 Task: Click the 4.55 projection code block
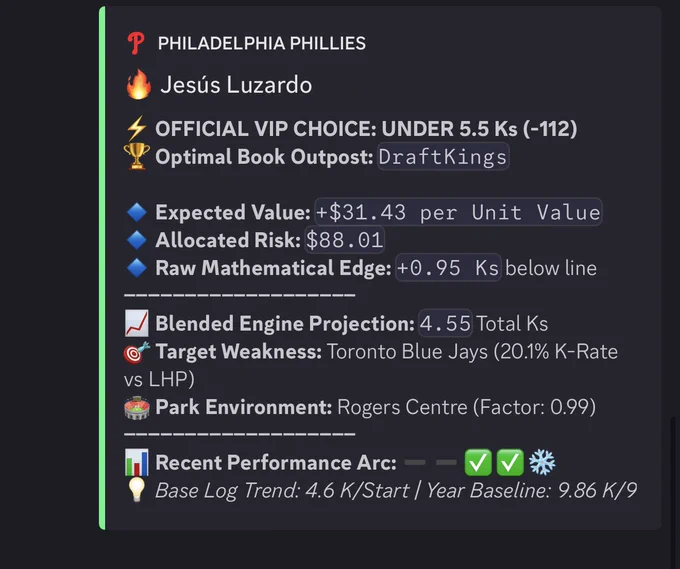tap(445, 324)
